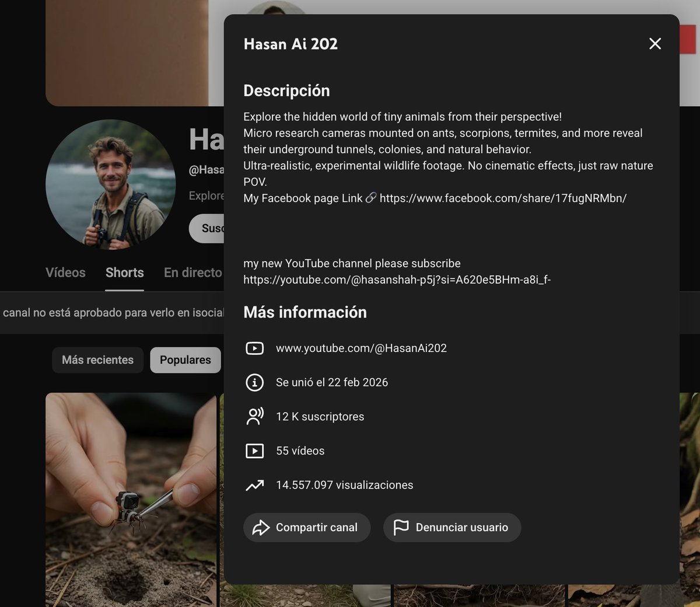Click the flag icon in Denunciar usuario

coord(401,528)
